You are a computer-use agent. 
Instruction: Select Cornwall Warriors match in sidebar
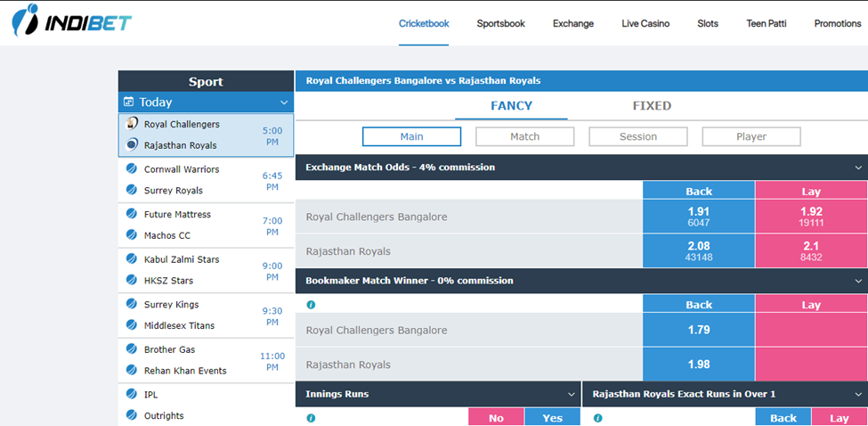coord(206,180)
